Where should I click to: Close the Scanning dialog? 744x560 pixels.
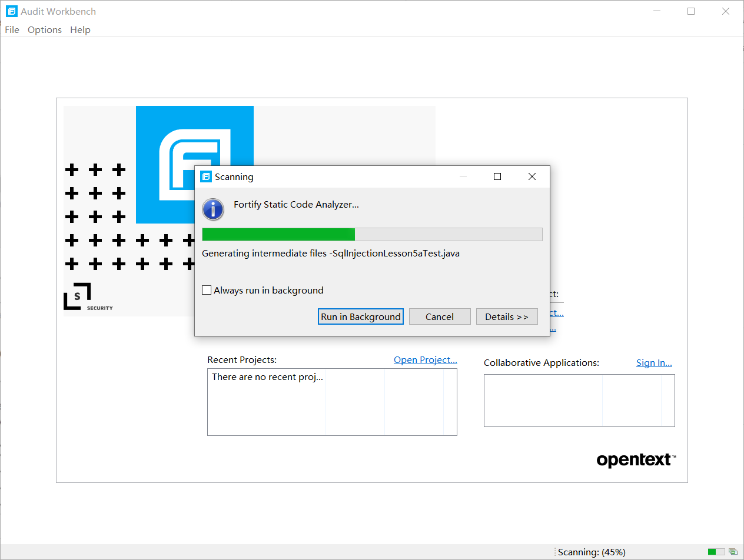[532, 176]
